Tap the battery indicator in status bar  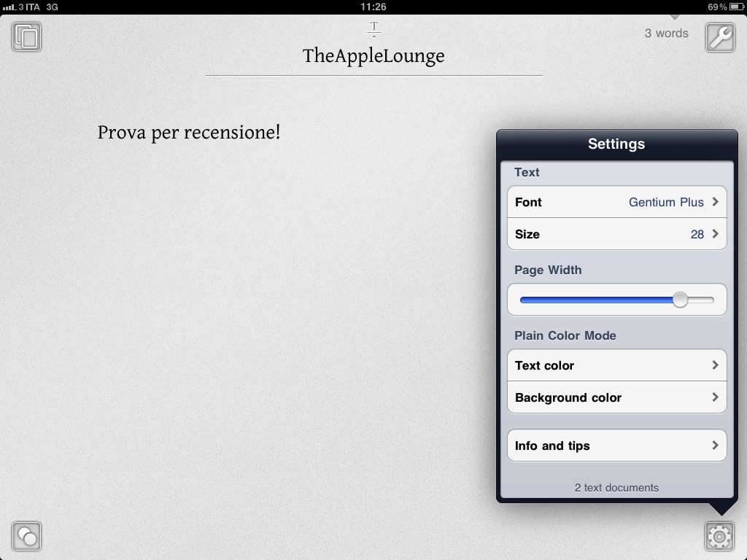pos(737,7)
